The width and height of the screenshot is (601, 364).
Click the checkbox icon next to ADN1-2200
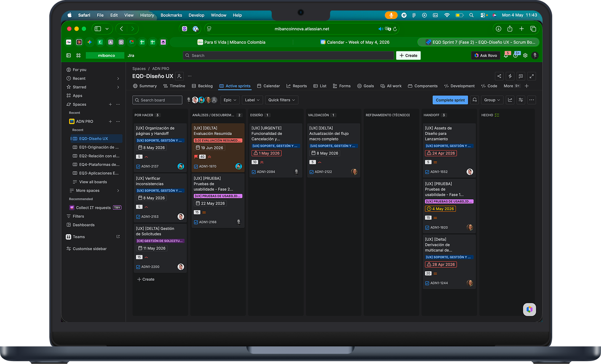click(x=138, y=267)
